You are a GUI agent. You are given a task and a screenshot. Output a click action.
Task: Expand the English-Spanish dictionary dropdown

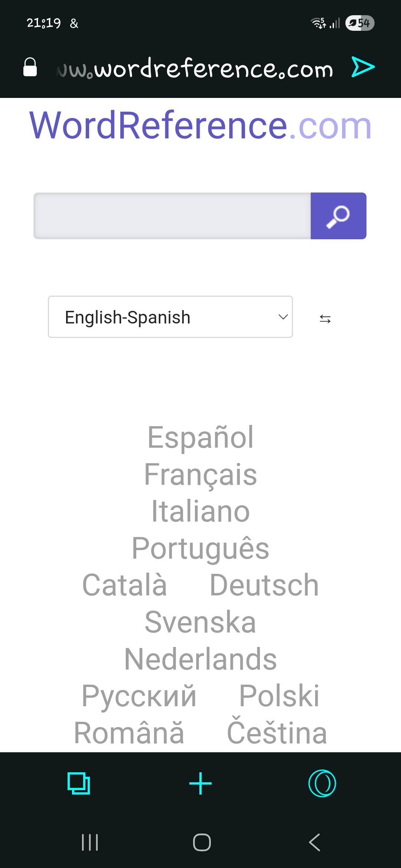[170, 317]
